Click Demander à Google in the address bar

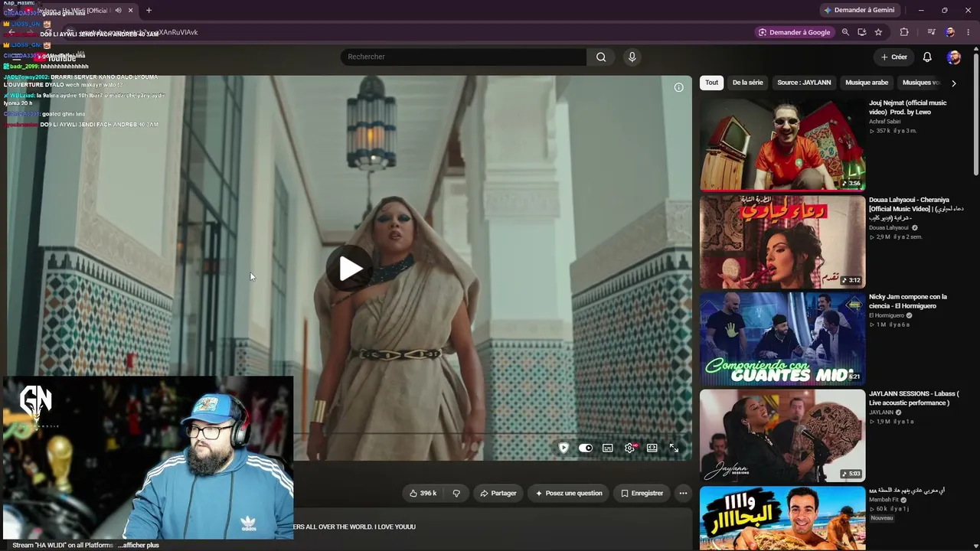point(794,32)
